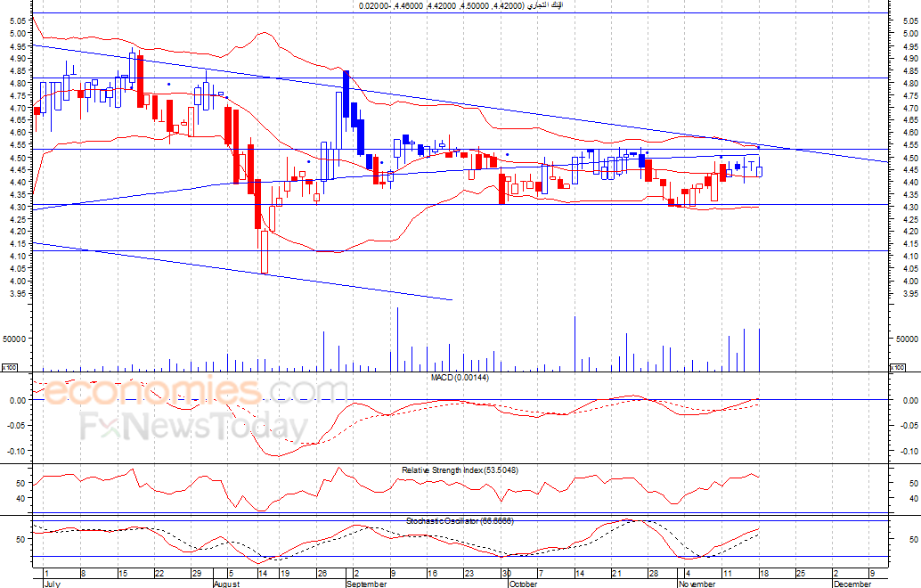The height and width of the screenshot is (588, 921).
Task: Click the November month label
Action: [x=697, y=584]
